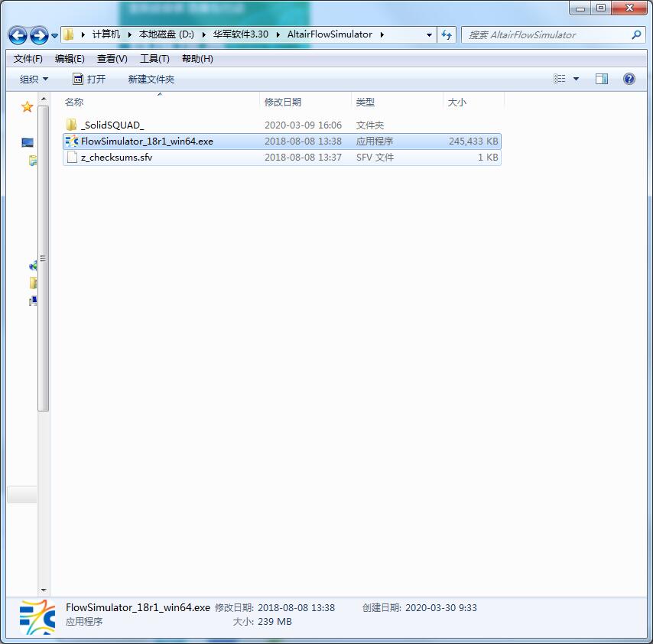Open help with the question mark icon
This screenshot has width=653, height=644.
pos(629,79)
